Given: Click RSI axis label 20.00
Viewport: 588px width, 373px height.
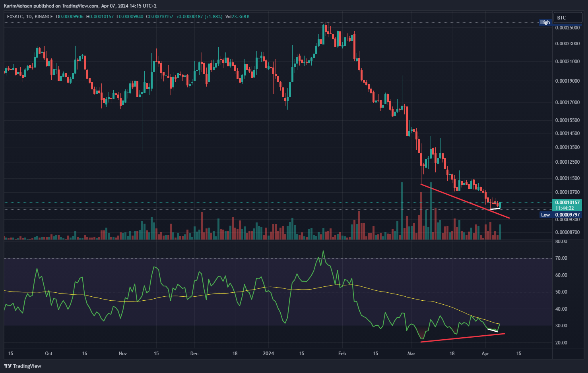Looking at the screenshot, I should 561,343.
